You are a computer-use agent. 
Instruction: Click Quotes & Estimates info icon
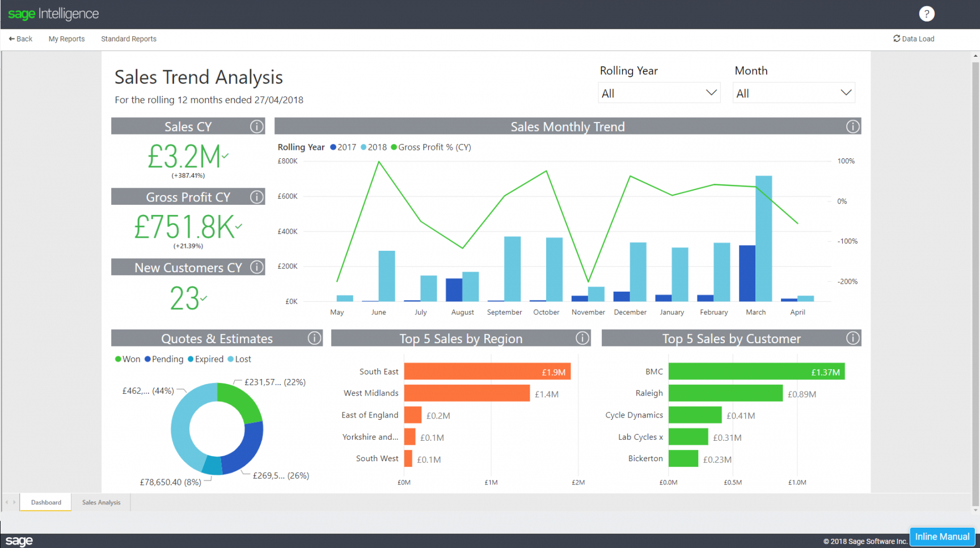tap(314, 338)
